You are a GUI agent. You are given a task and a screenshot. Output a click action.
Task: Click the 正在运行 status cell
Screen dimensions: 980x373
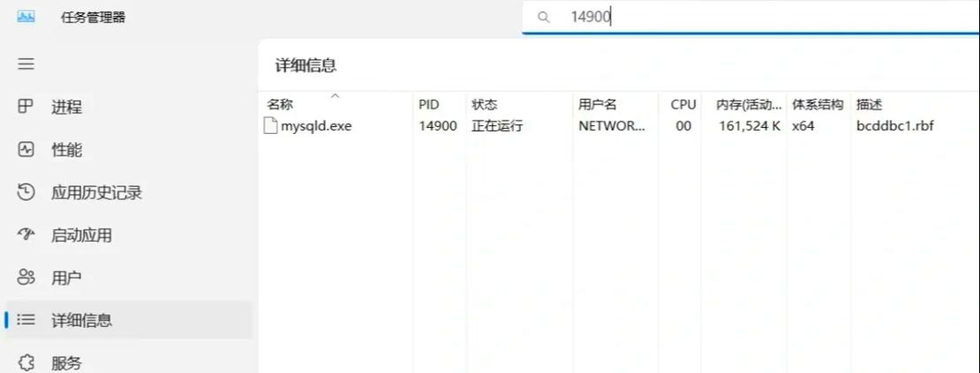(497, 126)
